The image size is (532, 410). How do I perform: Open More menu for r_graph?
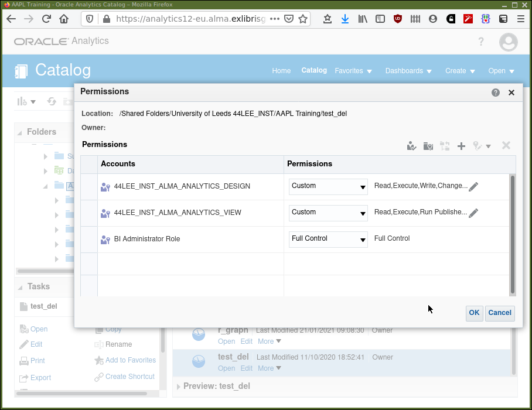click(x=270, y=341)
